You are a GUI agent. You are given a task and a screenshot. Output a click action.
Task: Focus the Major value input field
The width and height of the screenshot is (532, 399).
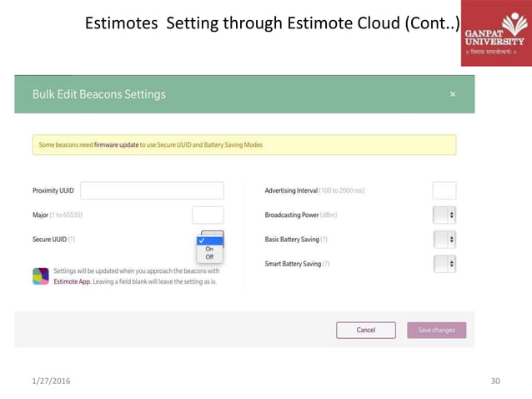coord(208,215)
